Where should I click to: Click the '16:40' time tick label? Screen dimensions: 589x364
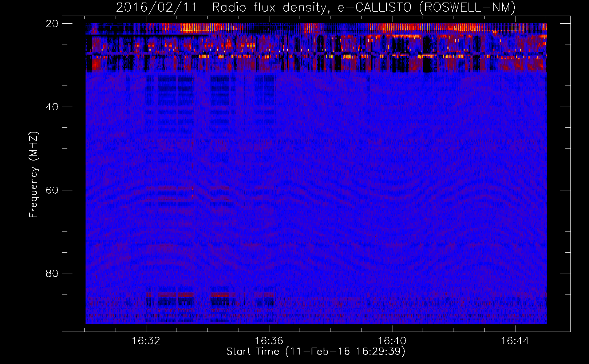(392, 341)
